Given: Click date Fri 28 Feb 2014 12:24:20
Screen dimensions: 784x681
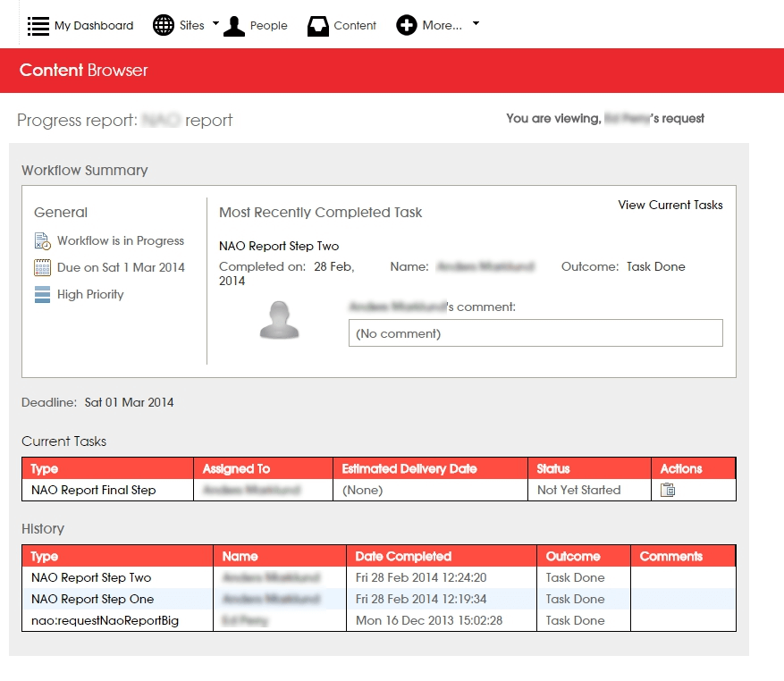Looking at the screenshot, I should click(421, 577).
